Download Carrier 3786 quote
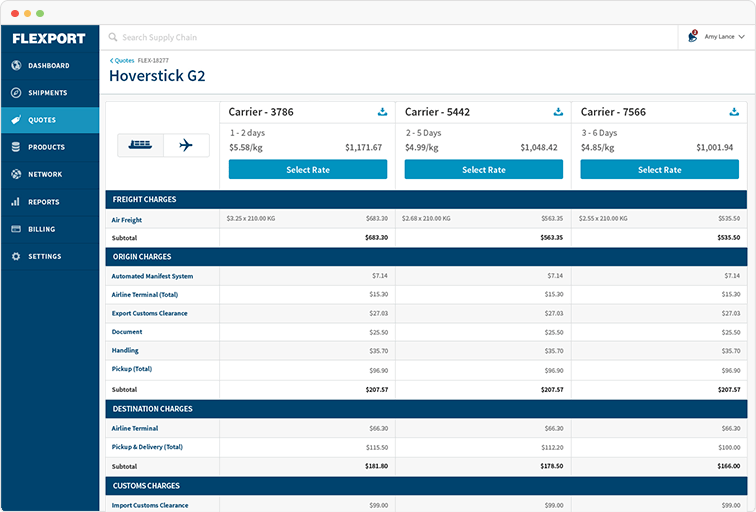Image resolution: width=756 pixels, height=512 pixels. [382, 112]
